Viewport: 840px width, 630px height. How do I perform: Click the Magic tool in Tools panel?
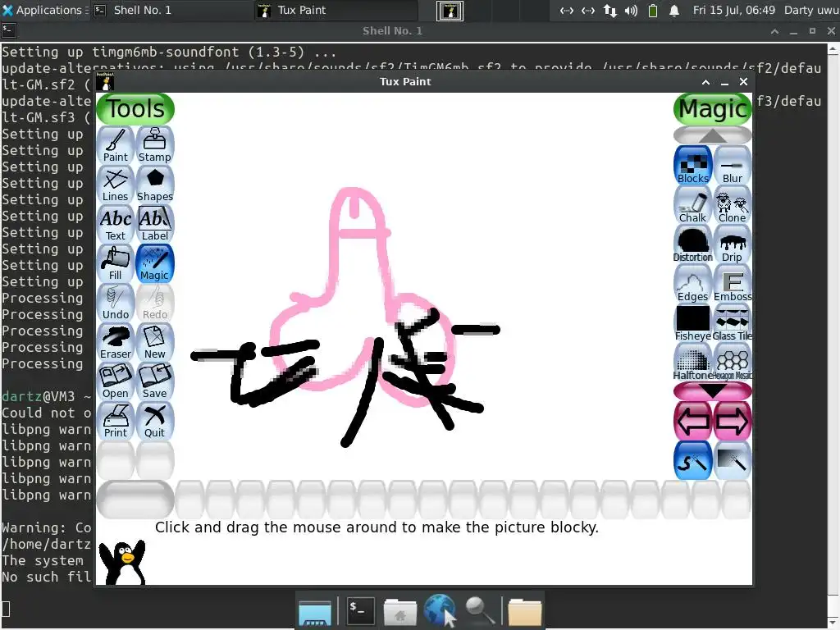click(155, 263)
